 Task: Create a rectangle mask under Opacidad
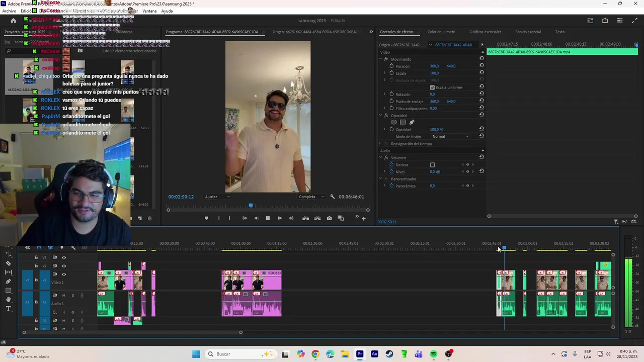pos(403,122)
